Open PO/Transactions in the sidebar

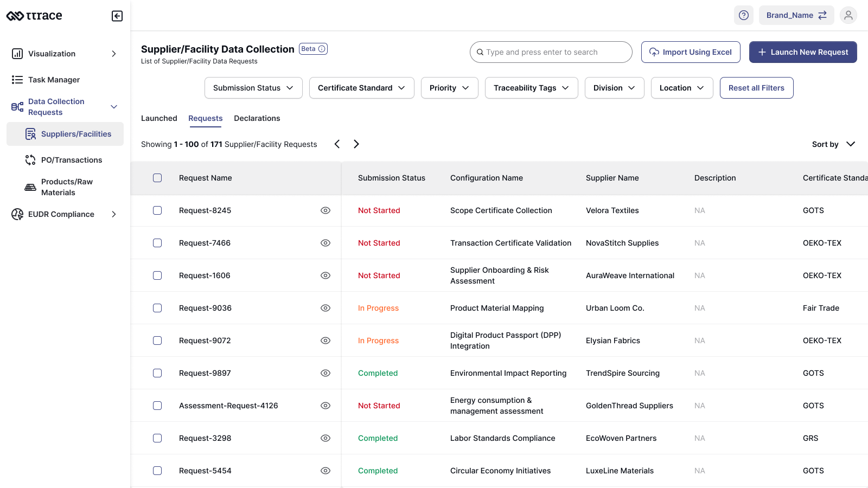65,160
